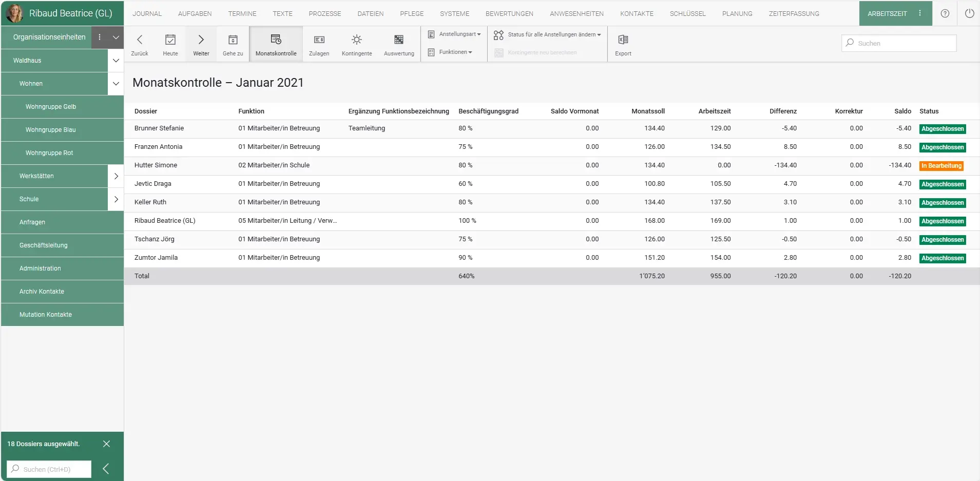The height and width of the screenshot is (481, 980).
Task: Open the Funktionen filter dropdown
Action: (x=450, y=52)
